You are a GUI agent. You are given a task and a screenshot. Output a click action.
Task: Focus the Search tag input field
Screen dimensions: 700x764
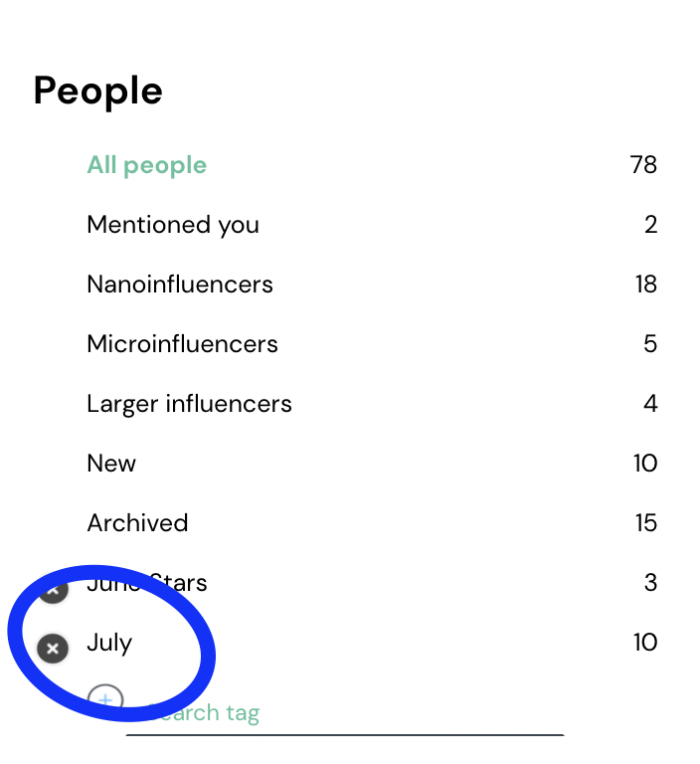click(344, 714)
